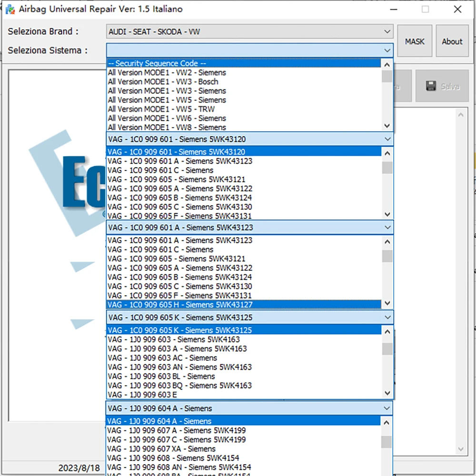Viewport: 476px width, 476px height.
Task: Select 'VAG - 1J0 909 608 AN - Siemens 5WK4154'
Action: tap(243, 467)
